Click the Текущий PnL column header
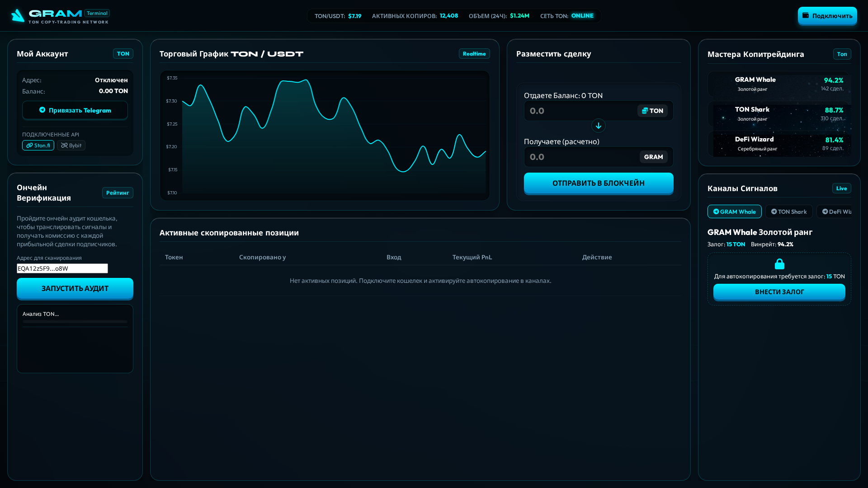This screenshot has height=488, width=868. coord(472,257)
